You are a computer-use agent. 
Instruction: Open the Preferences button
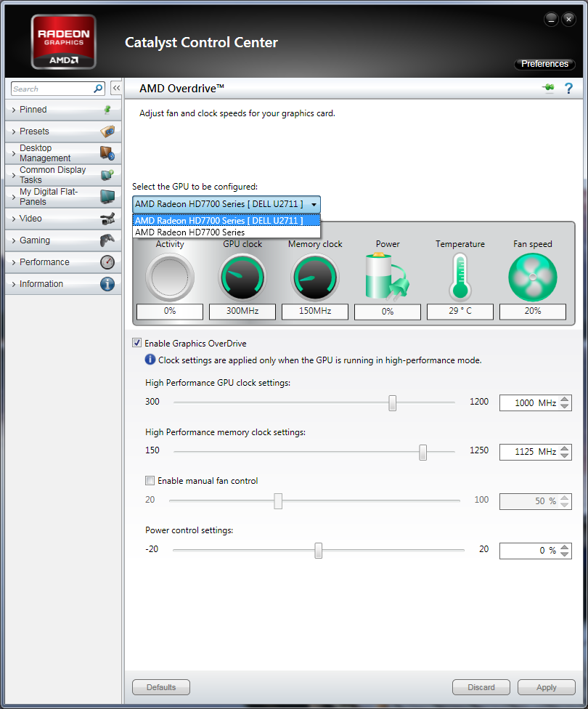pyautogui.click(x=544, y=64)
